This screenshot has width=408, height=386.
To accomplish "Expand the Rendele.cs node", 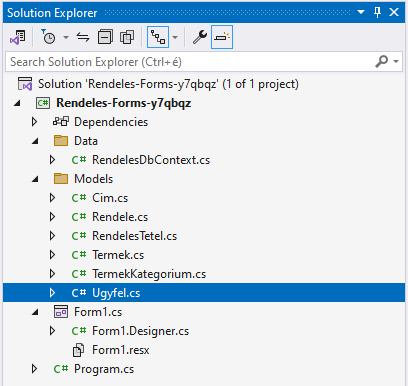I will [x=52, y=217].
